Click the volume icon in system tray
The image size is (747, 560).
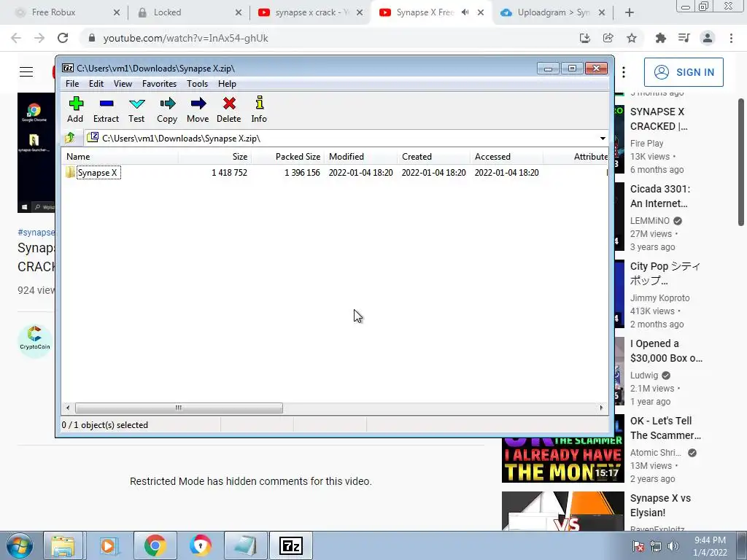tap(673, 546)
